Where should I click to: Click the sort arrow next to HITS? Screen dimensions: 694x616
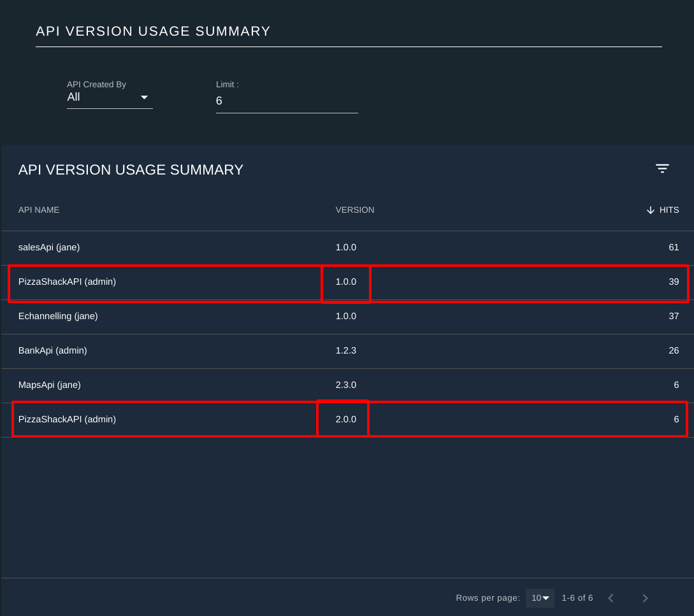650,210
